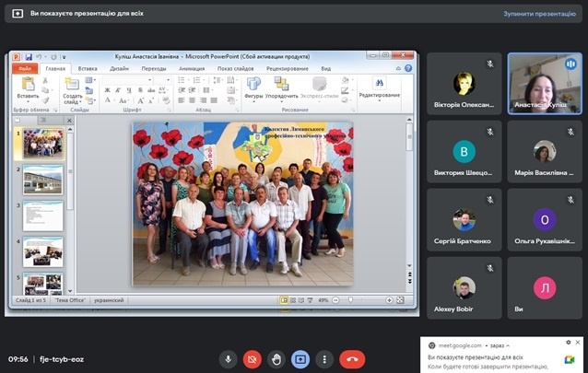
Task: Click the Save icon in quick access toolbar
Action: coord(29,56)
